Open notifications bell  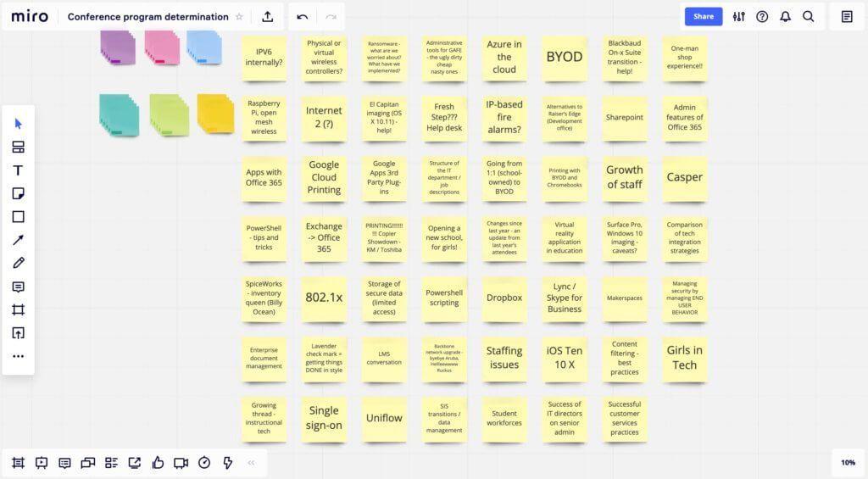[786, 17]
